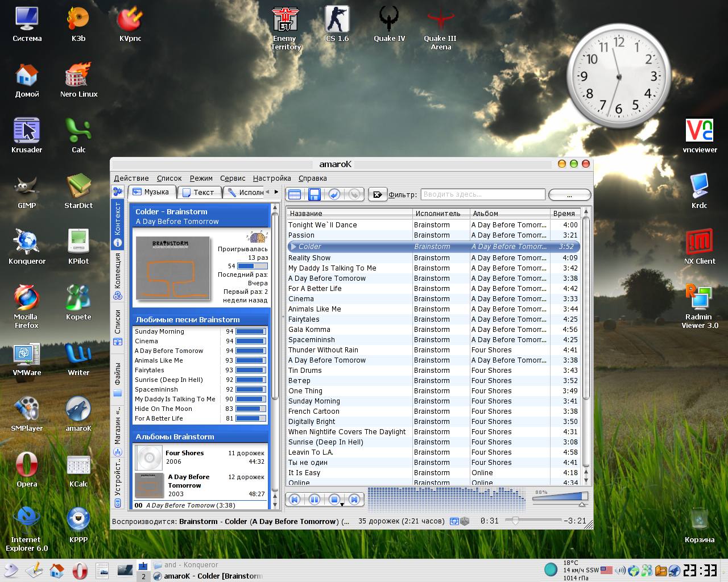Stop playback
728x582 pixels.
point(333,500)
